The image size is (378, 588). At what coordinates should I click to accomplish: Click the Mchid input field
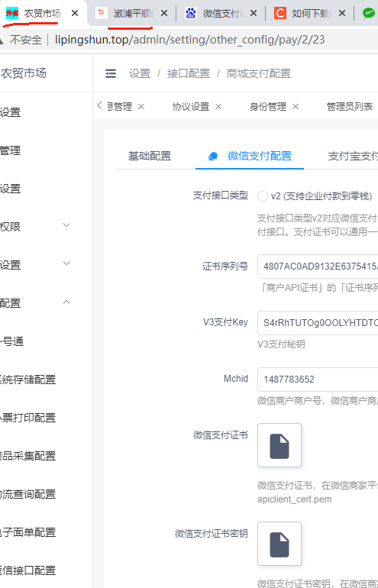318,380
